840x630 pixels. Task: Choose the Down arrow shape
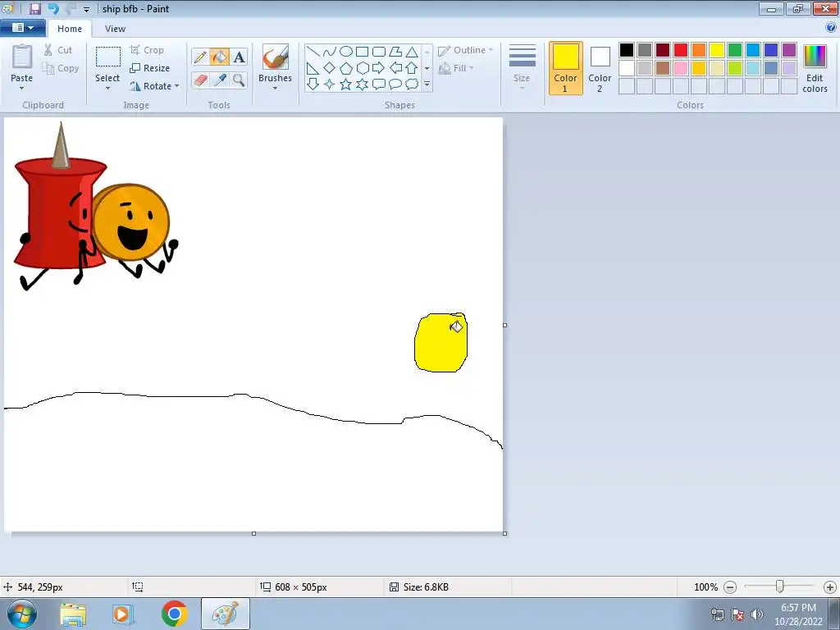pyautogui.click(x=313, y=84)
